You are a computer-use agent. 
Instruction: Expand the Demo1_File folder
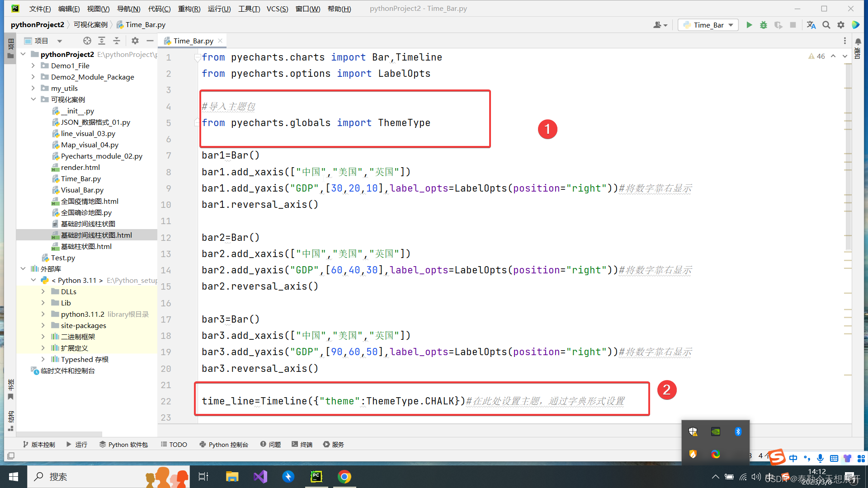(x=33, y=66)
